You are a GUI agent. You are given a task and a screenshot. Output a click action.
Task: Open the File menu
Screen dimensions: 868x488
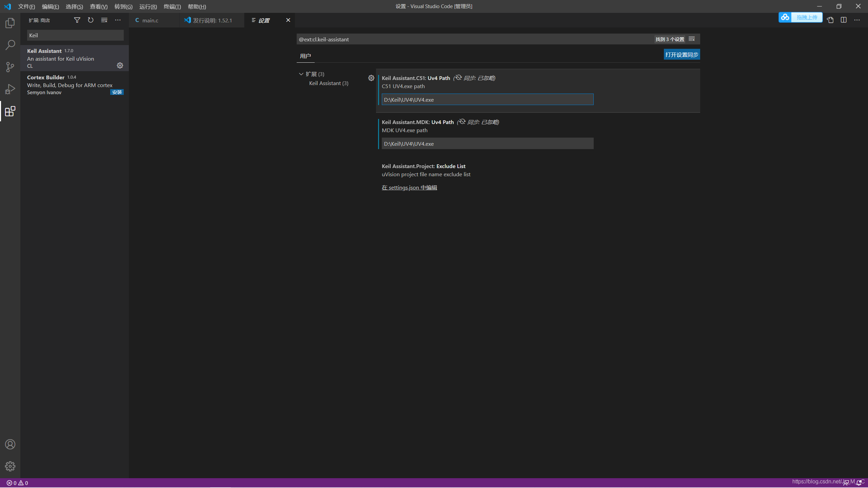pos(26,6)
